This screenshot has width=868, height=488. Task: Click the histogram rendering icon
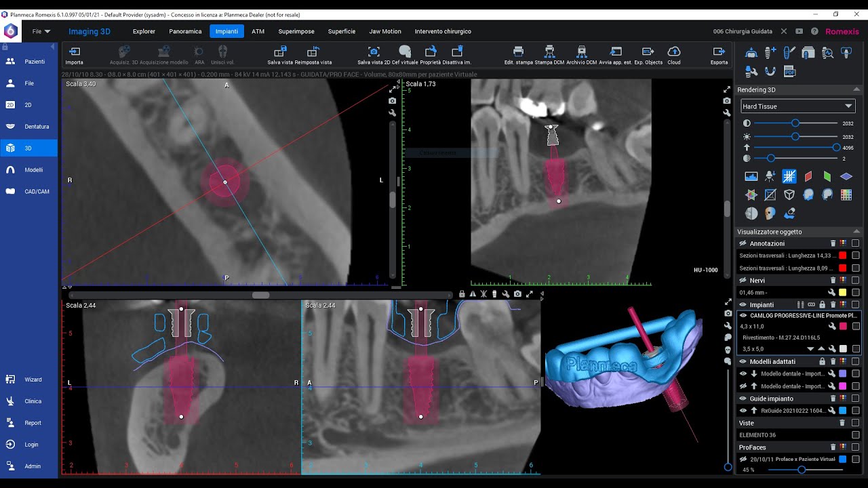click(x=751, y=176)
